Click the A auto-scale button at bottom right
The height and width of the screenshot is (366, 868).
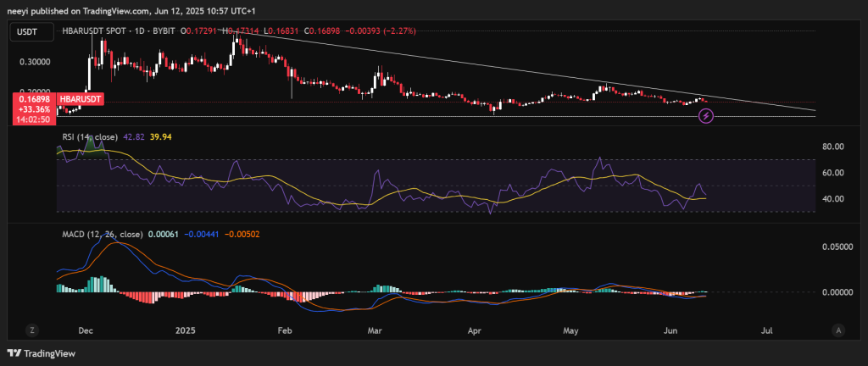tap(838, 330)
